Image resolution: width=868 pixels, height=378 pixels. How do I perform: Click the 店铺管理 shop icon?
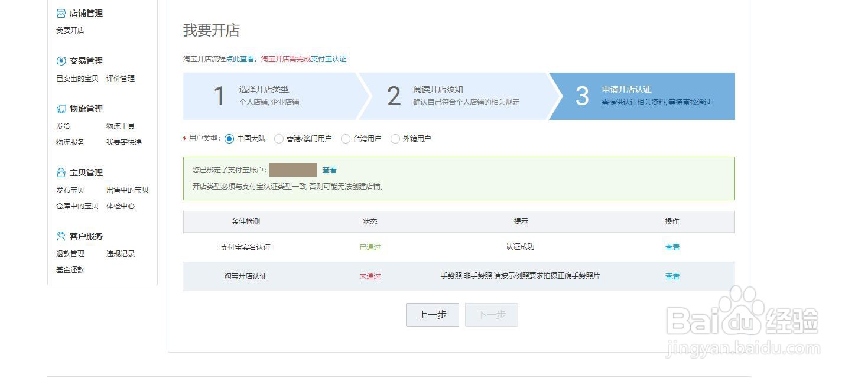point(61,13)
